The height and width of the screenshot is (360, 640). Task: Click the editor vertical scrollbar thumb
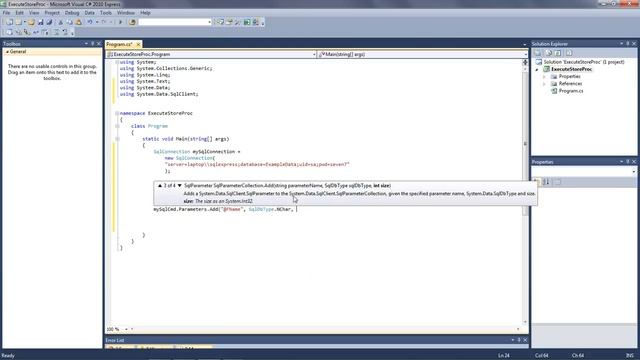point(525,144)
